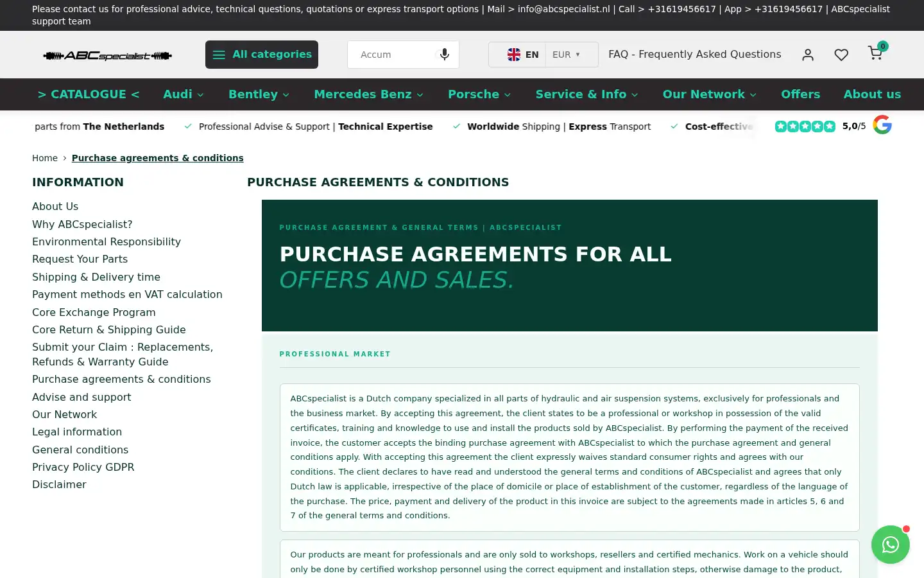Click the hamburger menu icon in All categories
This screenshot has height=578, width=924.
(x=219, y=55)
